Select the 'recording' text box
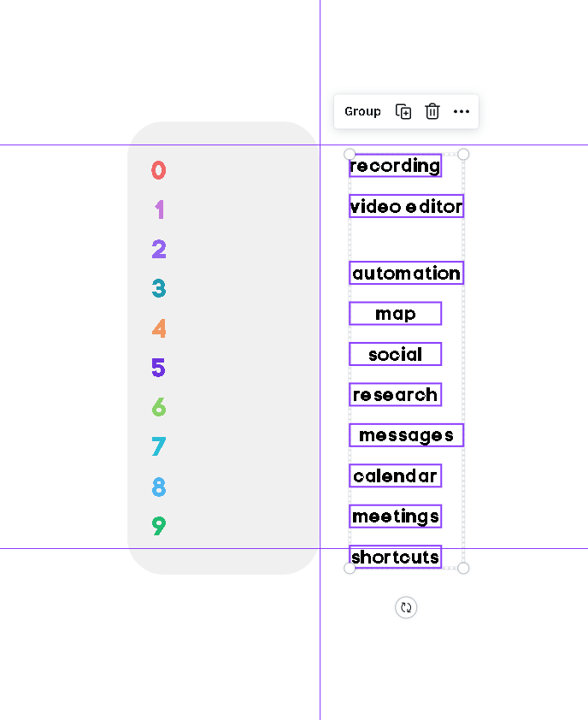Image resolution: width=588 pixels, height=720 pixels. [x=395, y=165]
